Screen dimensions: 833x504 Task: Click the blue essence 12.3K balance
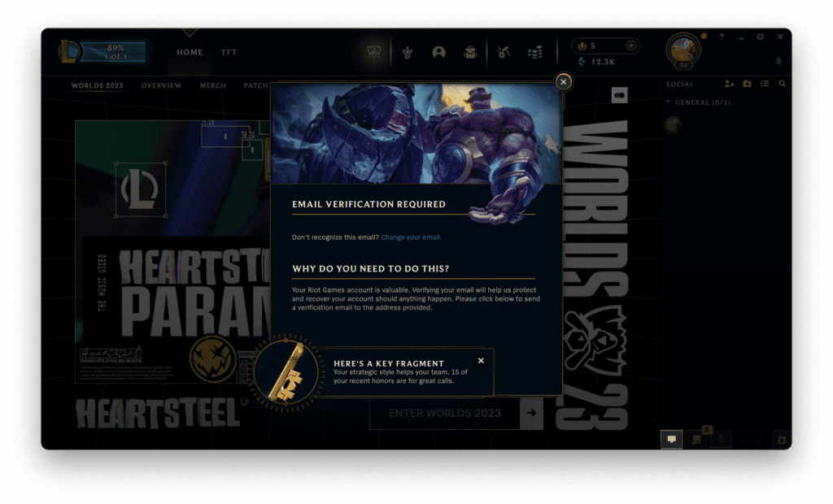click(596, 62)
